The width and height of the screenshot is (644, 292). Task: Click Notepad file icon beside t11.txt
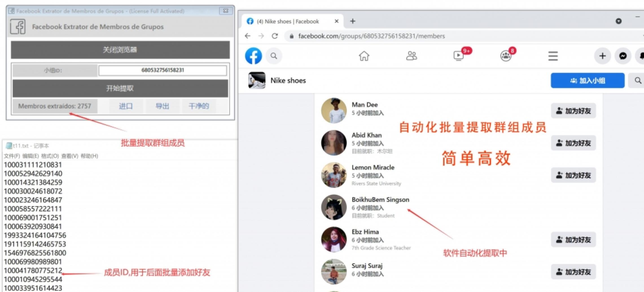pyautogui.click(x=9, y=146)
